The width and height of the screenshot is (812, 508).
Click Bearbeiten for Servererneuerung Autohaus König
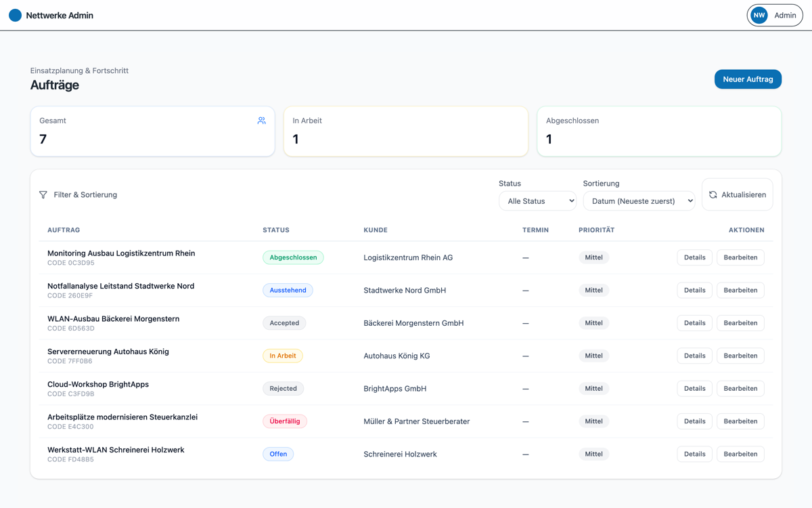[x=740, y=356]
